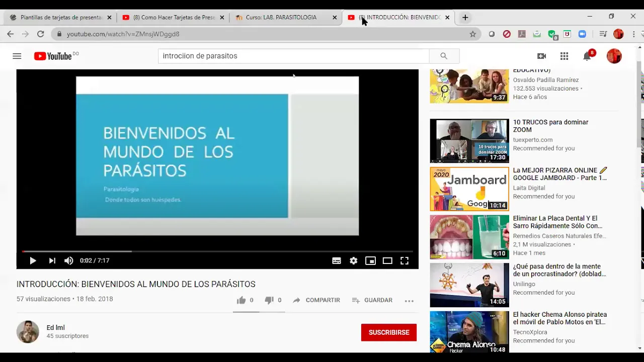The height and width of the screenshot is (362, 644).
Task: Mute the video volume
Action: point(69,260)
